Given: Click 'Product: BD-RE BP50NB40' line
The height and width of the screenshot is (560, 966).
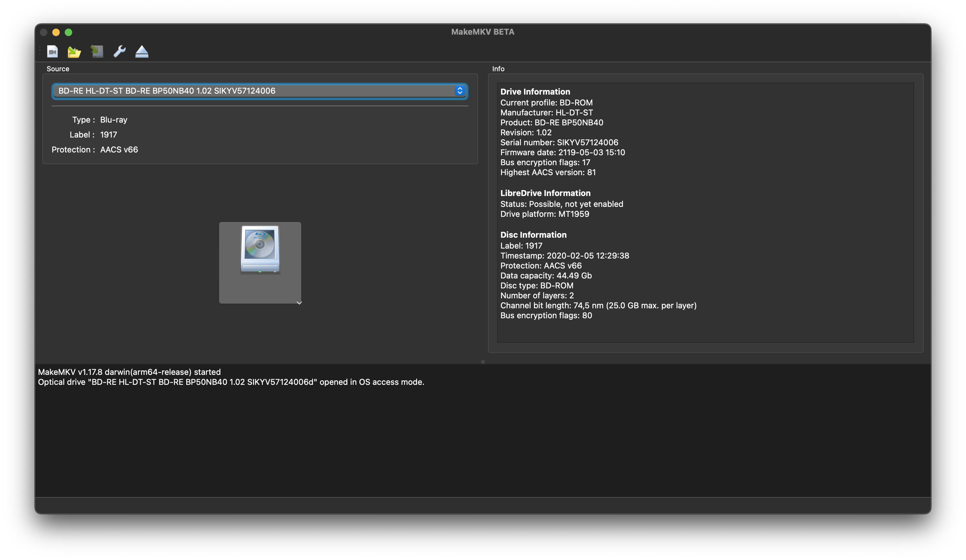Looking at the screenshot, I should [551, 123].
